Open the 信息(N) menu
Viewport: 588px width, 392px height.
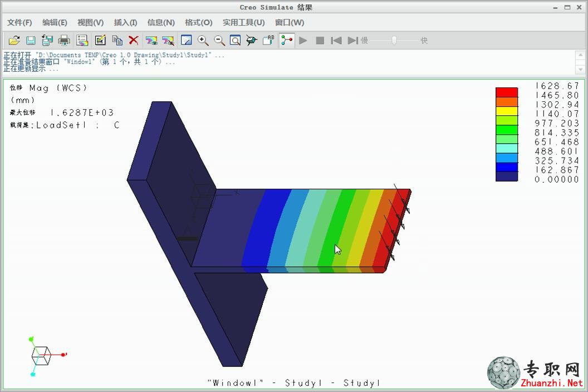pyautogui.click(x=161, y=22)
